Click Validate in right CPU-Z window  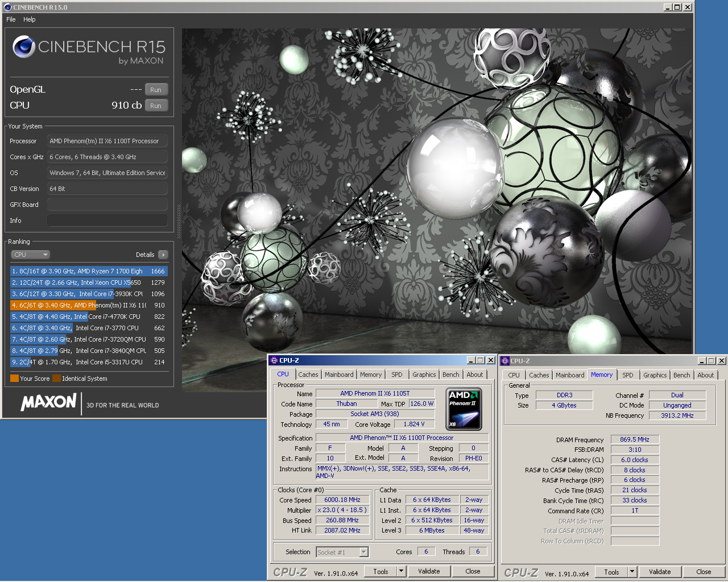pyautogui.click(x=660, y=572)
